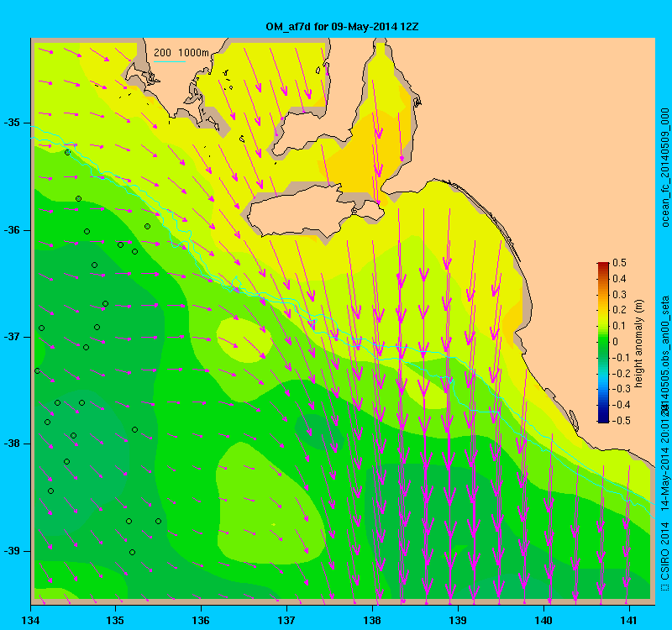The width and height of the screenshot is (672, 630).
Task: Click the 0.4 label on the color scale
Action: point(619,279)
